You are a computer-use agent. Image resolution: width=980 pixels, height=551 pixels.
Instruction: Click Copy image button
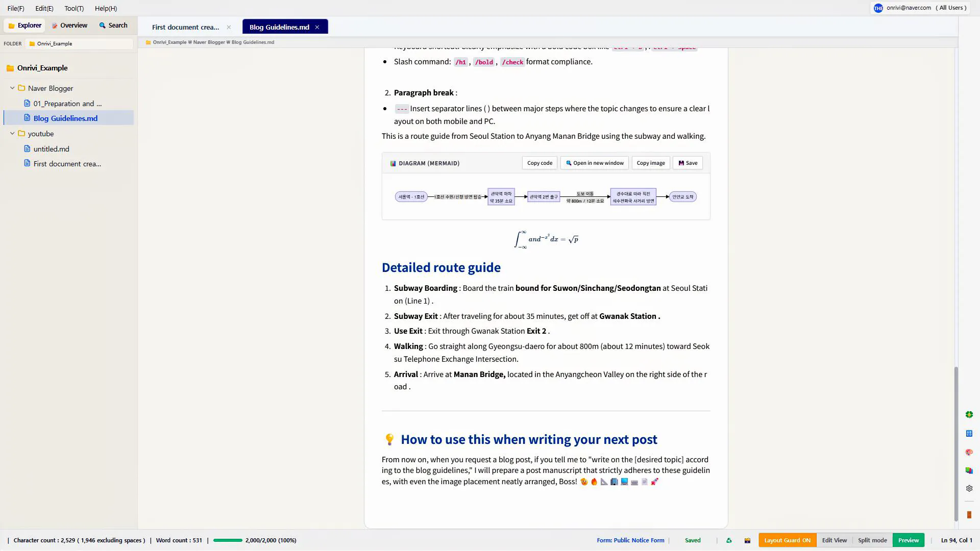(651, 163)
